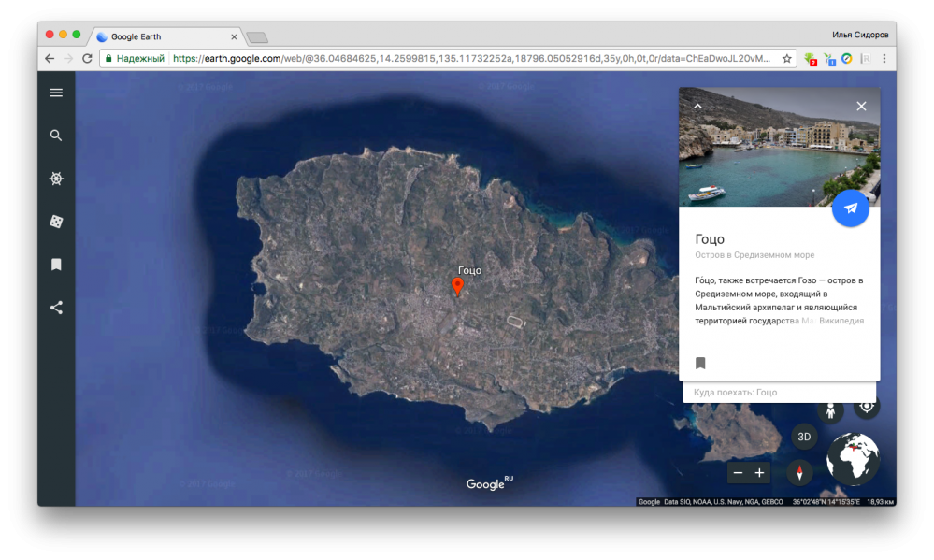The height and width of the screenshot is (560, 934).
Task: Activate the Street View pegman
Action: pos(830,410)
